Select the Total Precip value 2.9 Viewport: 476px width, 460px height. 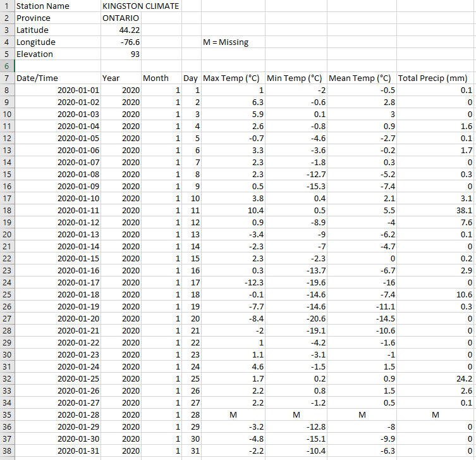436,270
